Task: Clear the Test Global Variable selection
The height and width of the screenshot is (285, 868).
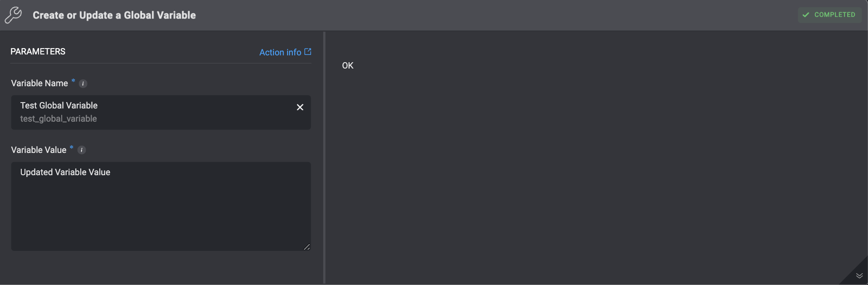Action: click(300, 107)
